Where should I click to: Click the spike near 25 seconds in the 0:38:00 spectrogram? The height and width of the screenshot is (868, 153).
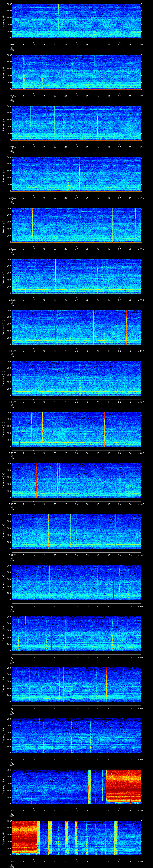pos(67,377)
